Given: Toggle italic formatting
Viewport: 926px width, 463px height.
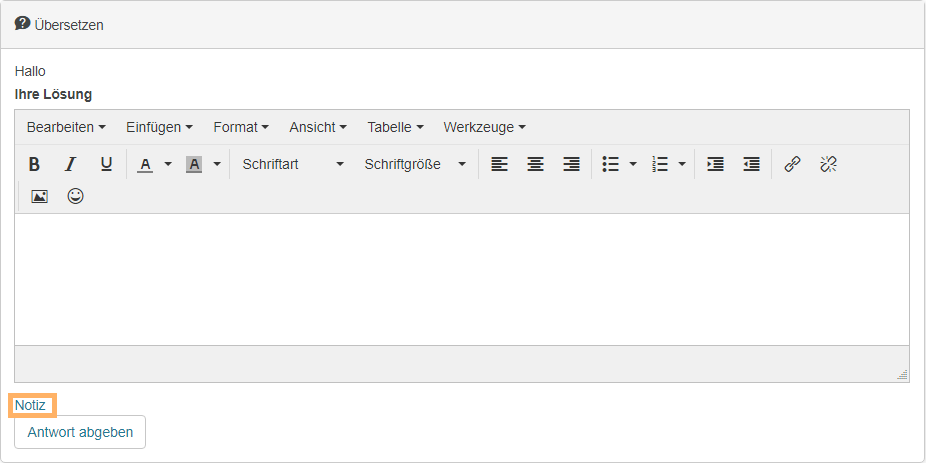Looking at the screenshot, I should click(70, 164).
